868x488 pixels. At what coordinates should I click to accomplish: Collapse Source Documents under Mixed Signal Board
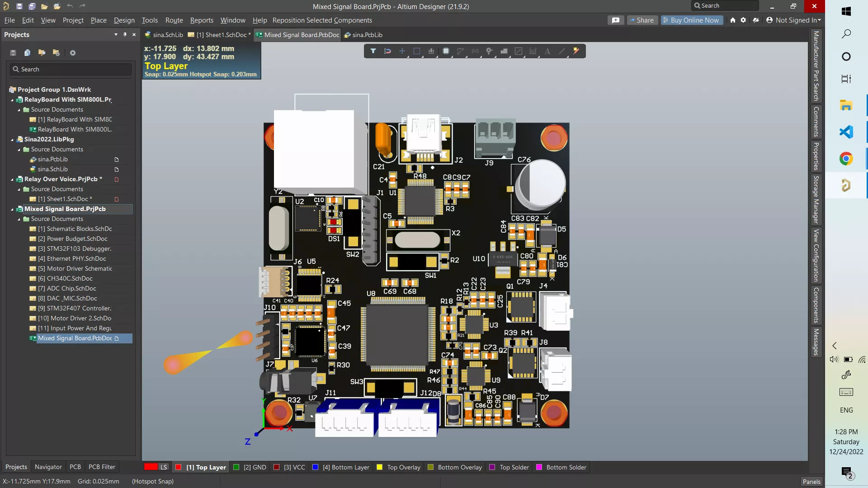19,219
